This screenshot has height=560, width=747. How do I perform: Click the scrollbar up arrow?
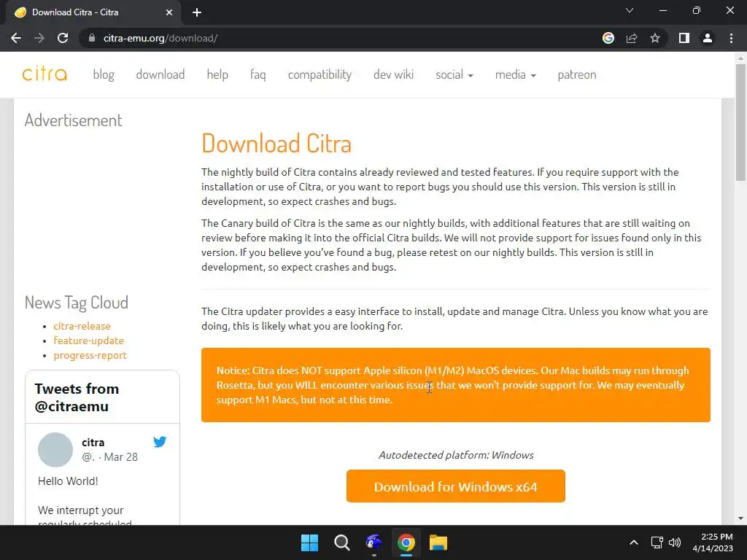point(740,58)
